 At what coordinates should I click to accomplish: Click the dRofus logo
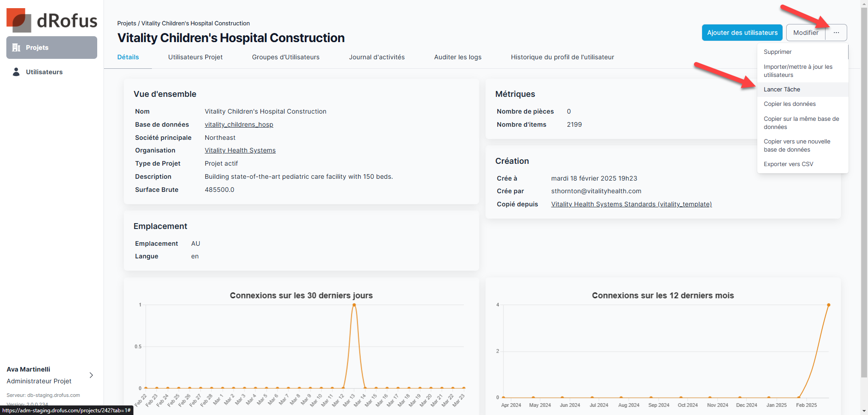click(52, 20)
